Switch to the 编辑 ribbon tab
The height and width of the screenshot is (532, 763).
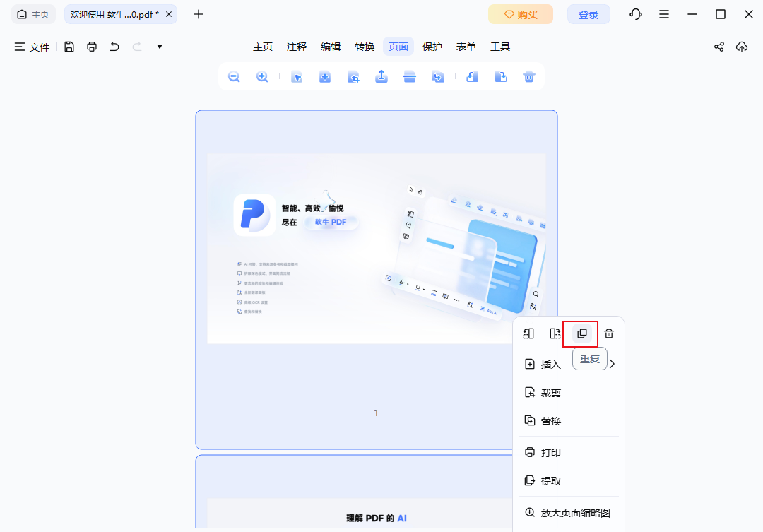tap(331, 47)
